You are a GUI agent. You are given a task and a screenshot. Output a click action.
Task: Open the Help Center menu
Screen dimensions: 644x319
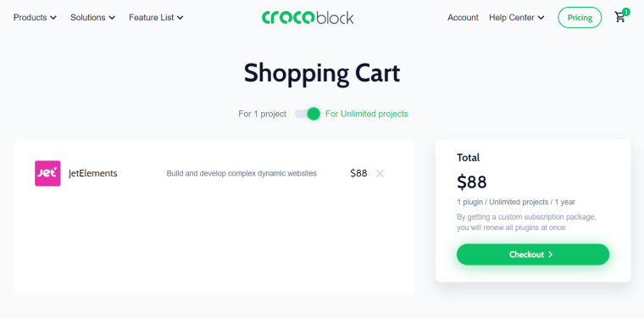click(512, 18)
